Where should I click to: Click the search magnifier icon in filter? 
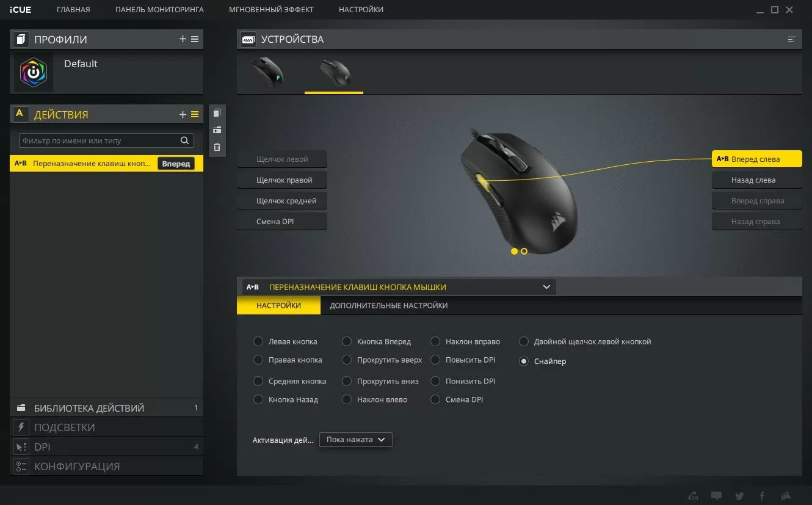coord(184,140)
